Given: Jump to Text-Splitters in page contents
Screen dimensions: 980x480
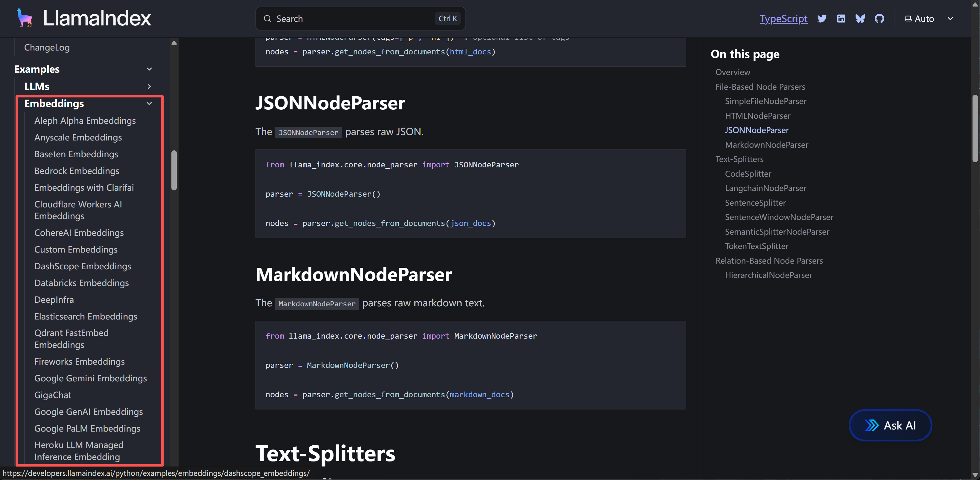Looking at the screenshot, I should pos(739,159).
